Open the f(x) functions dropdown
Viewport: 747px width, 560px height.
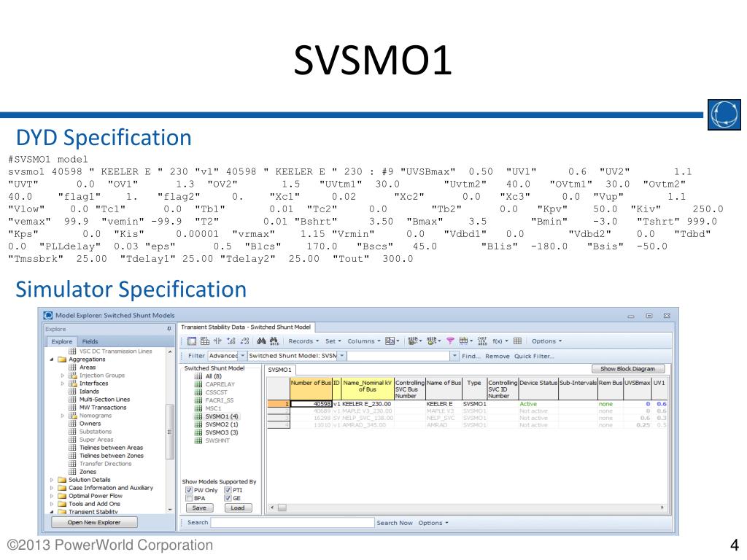point(500,341)
